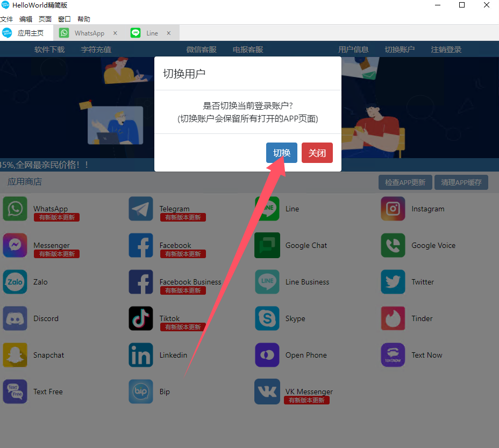This screenshot has height=448, width=499.
Task: Open the WhatsApp app icon in store
Action: point(15,209)
